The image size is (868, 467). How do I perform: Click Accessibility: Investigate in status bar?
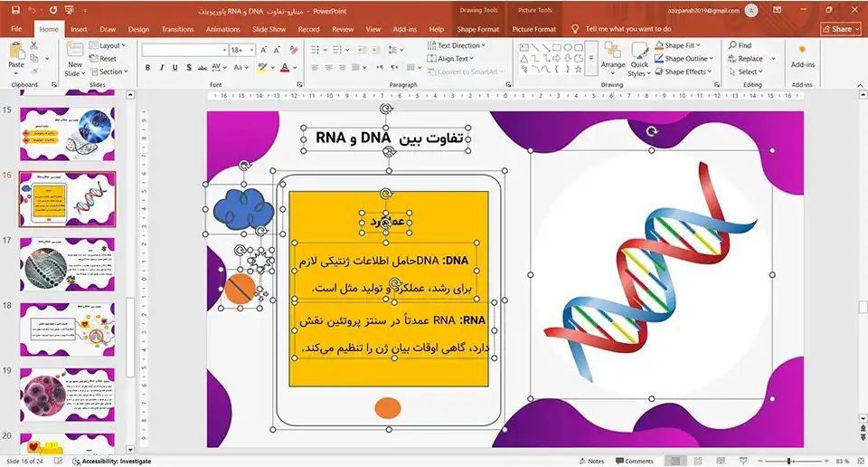click(112, 461)
